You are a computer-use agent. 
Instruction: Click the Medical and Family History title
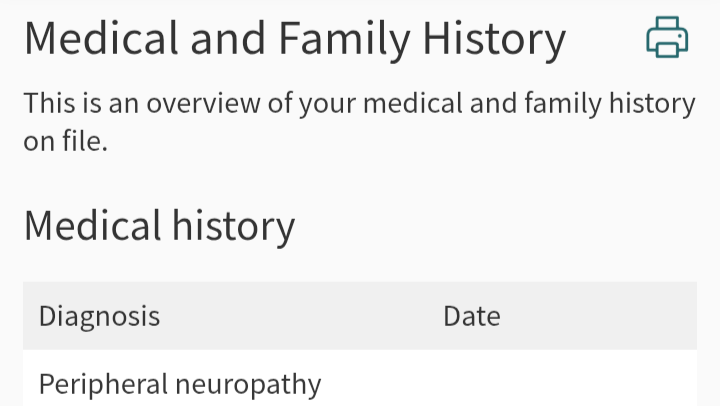click(294, 39)
